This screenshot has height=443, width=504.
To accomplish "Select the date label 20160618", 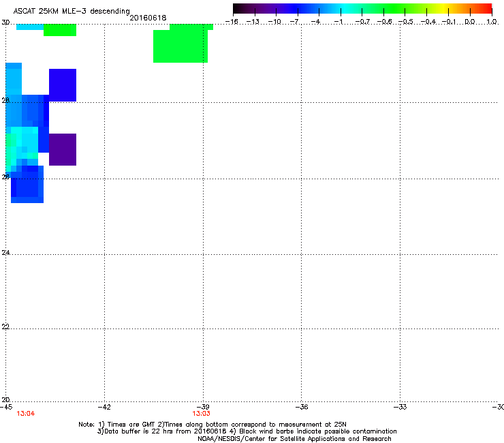I will (148, 18).
